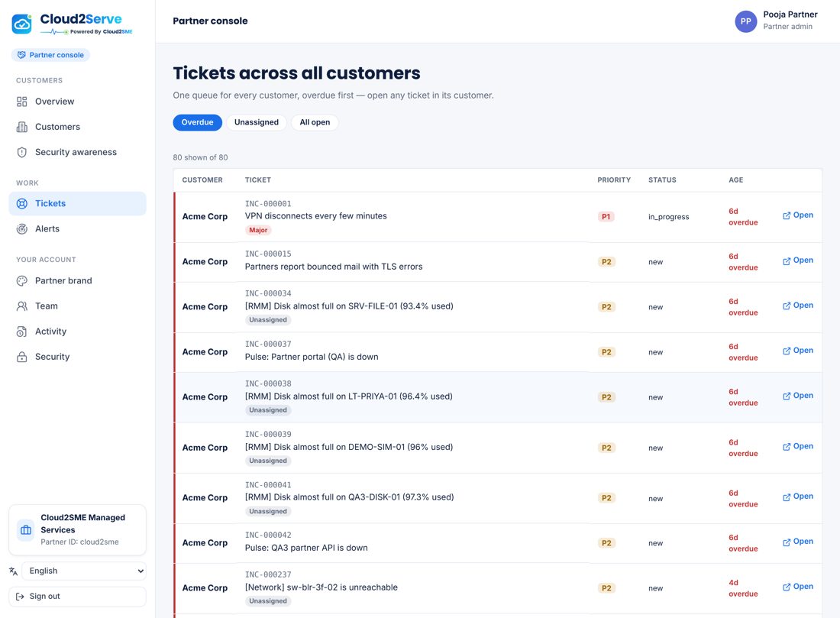Viewport: 840px width, 618px height.
Task: Click the Major tag on INC-000001
Action: pos(258,231)
